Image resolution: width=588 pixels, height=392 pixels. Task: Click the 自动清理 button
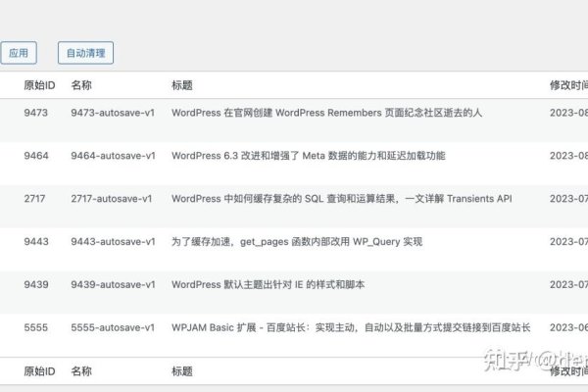85,53
